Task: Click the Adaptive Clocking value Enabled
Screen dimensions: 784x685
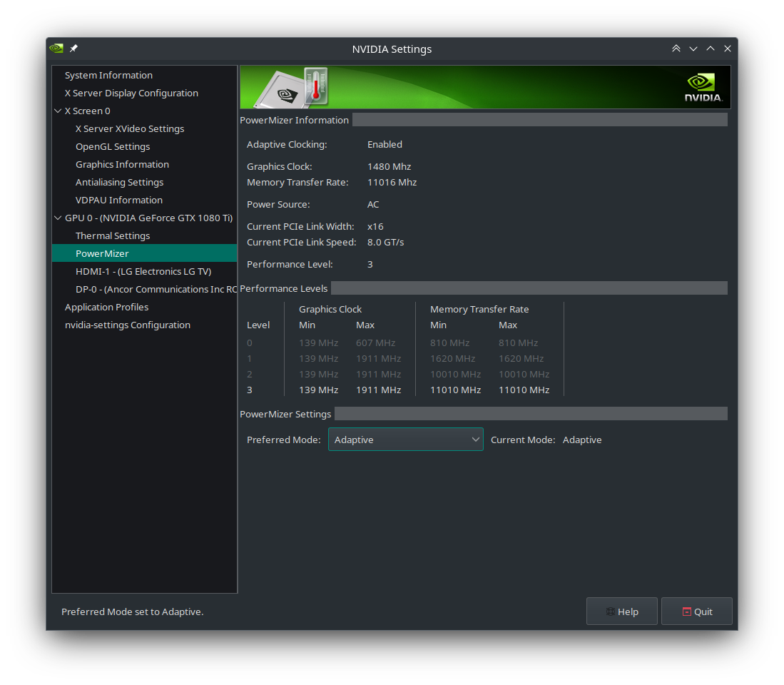Action: pos(385,145)
